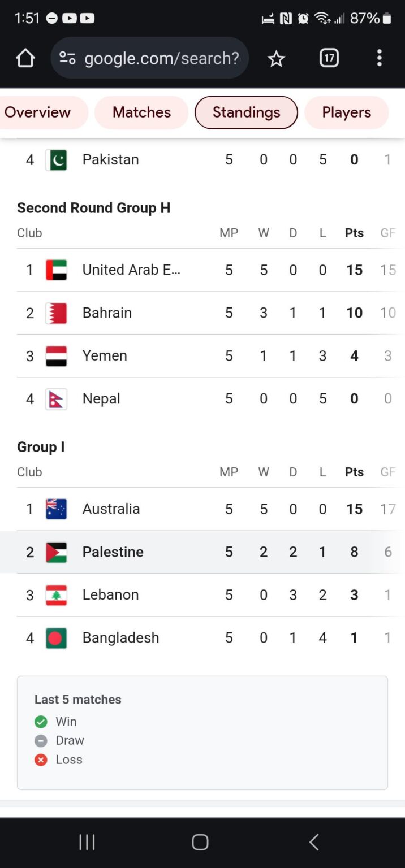Click the green Win indicator icon
This screenshot has height=868, width=405.
[40, 721]
